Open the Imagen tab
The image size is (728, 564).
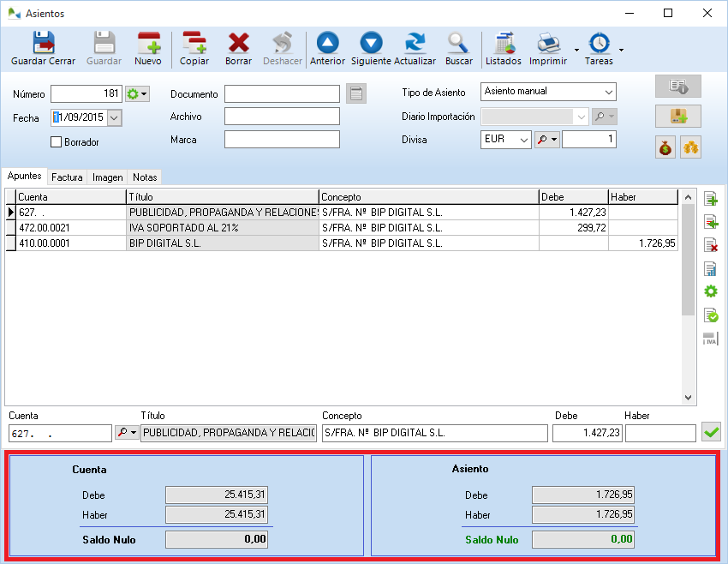click(108, 177)
